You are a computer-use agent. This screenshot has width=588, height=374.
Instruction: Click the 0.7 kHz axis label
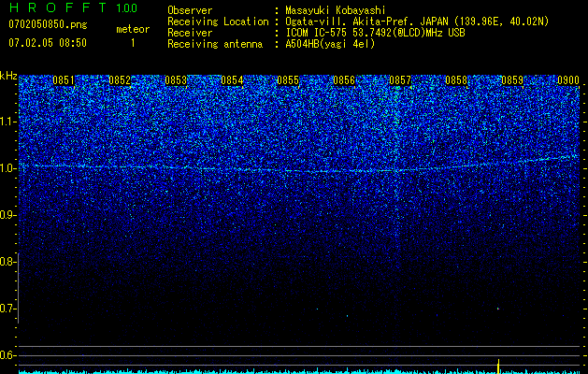pos(8,309)
